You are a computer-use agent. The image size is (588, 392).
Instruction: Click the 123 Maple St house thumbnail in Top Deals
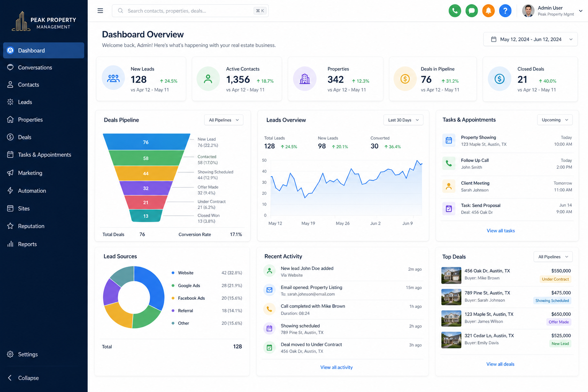[451, 318]
